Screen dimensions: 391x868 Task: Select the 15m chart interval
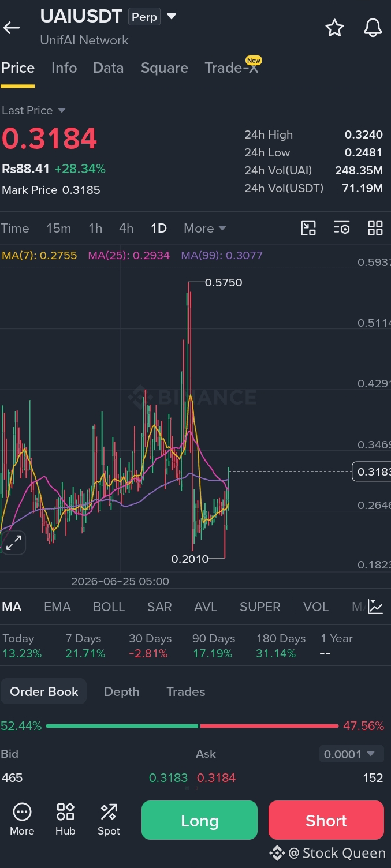(x=59, y=228)
